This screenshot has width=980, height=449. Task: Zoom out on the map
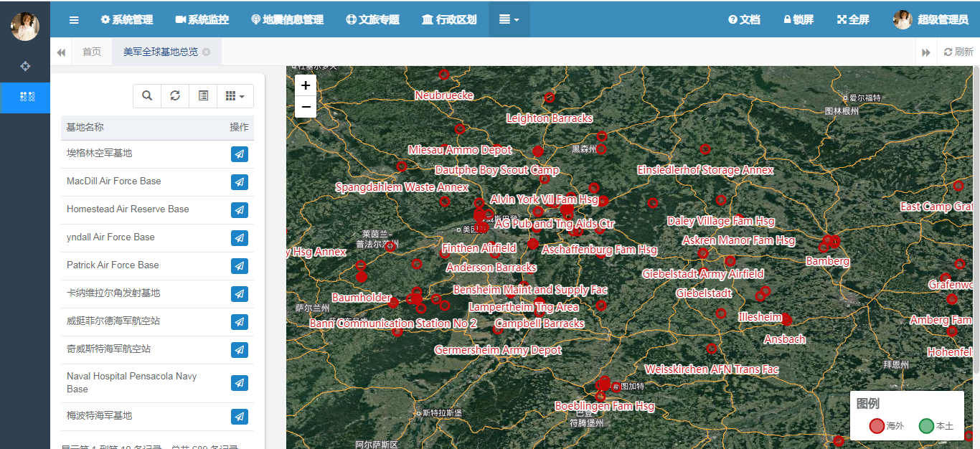pyautogui.click(x=306, y=107)
